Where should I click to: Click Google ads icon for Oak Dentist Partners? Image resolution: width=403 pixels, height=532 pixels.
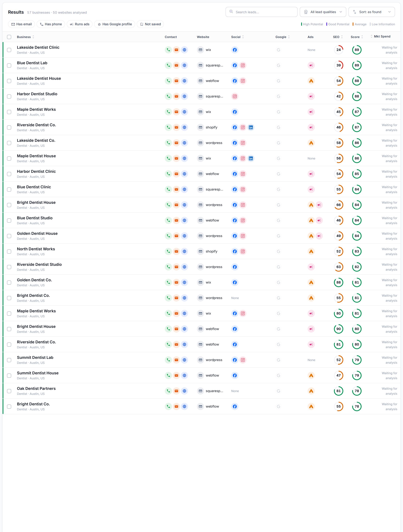311,391
